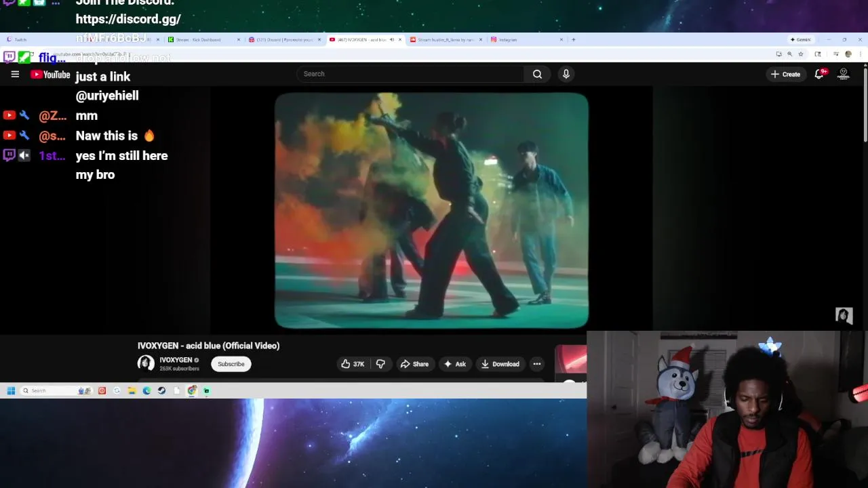
Task: Open the new tab plus button
Action: point(573,39)
